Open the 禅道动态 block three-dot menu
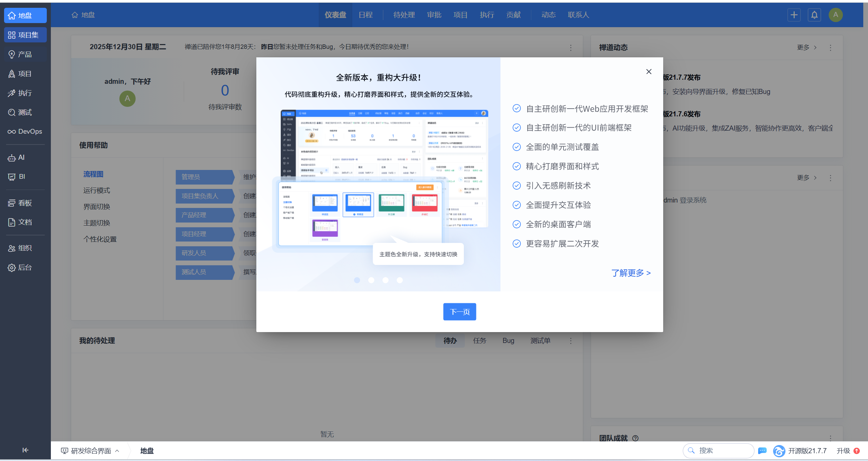Image resolution: width=868 pixels, height=461 pixels. click(830, 47)
